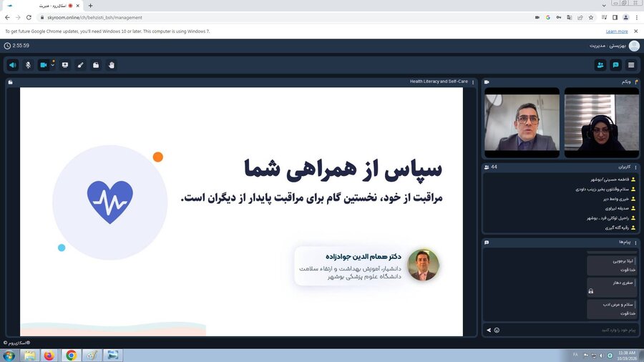Click the سلام و عرض ادب message
Screen dimensions: 644x362
coord(612,309)
